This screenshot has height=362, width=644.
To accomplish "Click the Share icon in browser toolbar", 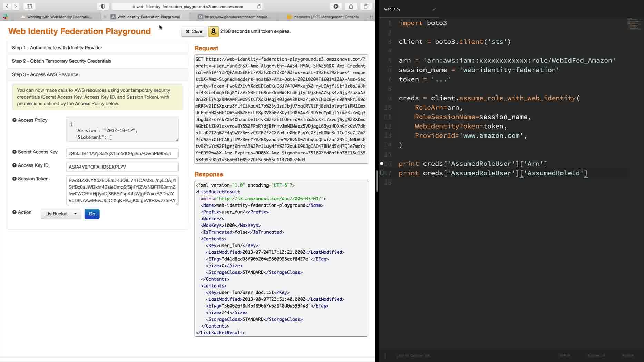I will (x=351, y=6).
